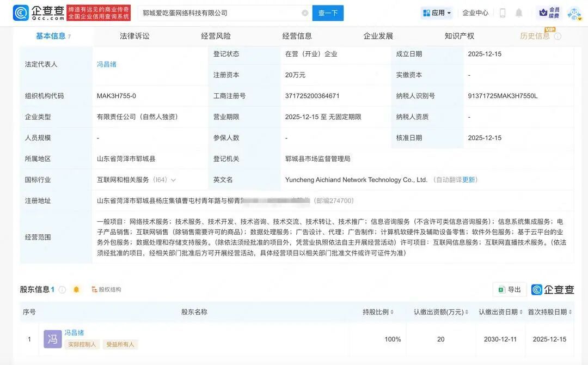Image resolution: width=588 pixels, height=365 pixels.
Task: Open shareholder 冯 avatar thumbnail
Action: point(52,339)
